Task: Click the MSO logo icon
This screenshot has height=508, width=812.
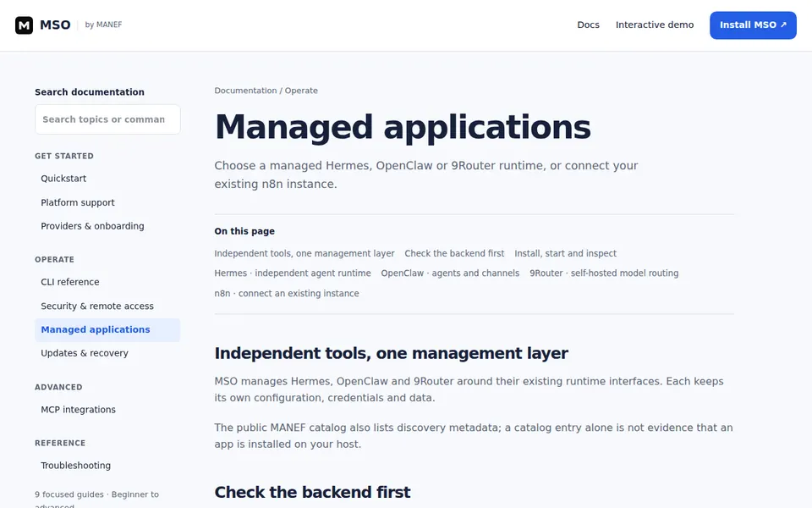Action: pos(24,25)
